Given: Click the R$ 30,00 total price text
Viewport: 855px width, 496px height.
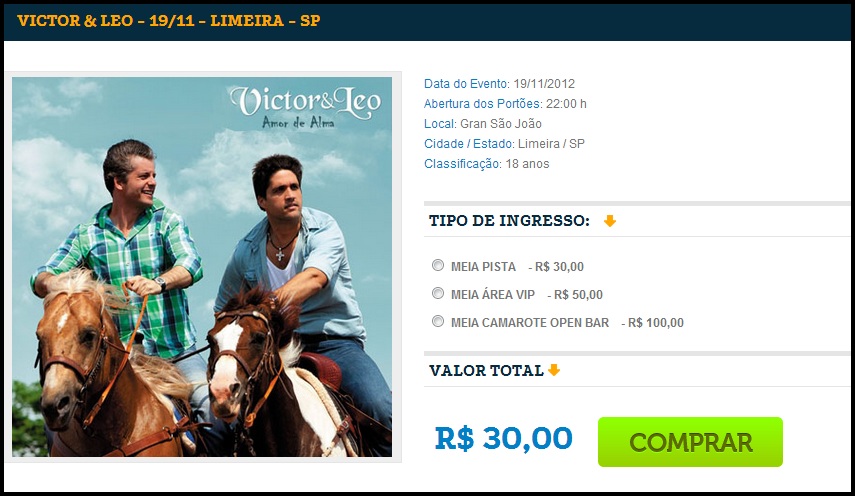Looking at the screenshot, I should click(x=504, y=438).
